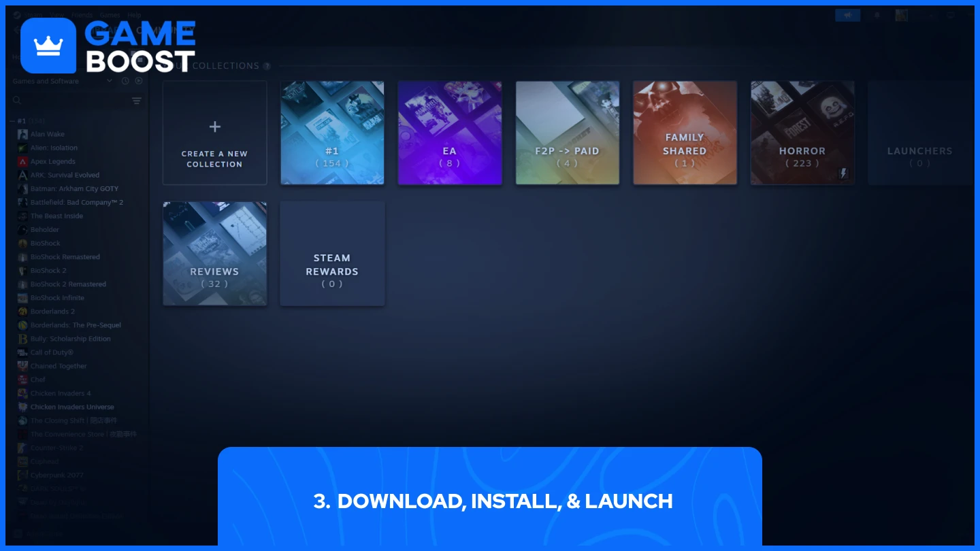980x551 pixels.
Task: Expand the Games and Software dropdown
Action: (x=62, y=81)
